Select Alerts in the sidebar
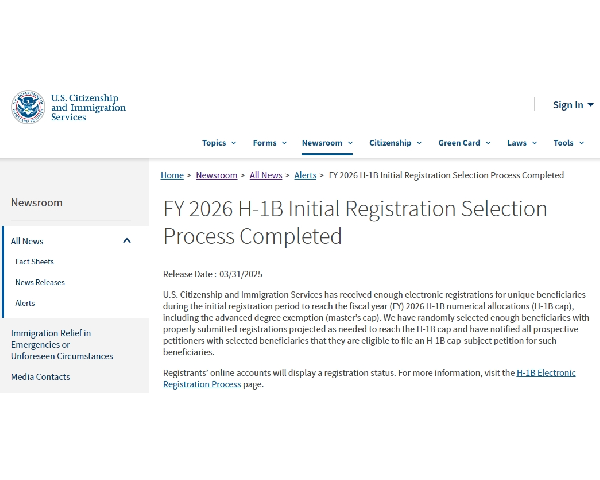 [x=25, y=303]
